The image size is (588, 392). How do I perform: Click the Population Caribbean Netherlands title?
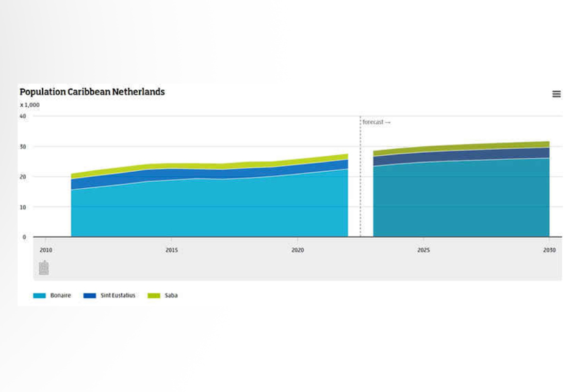pyautogui.click(x=92, y=91)
